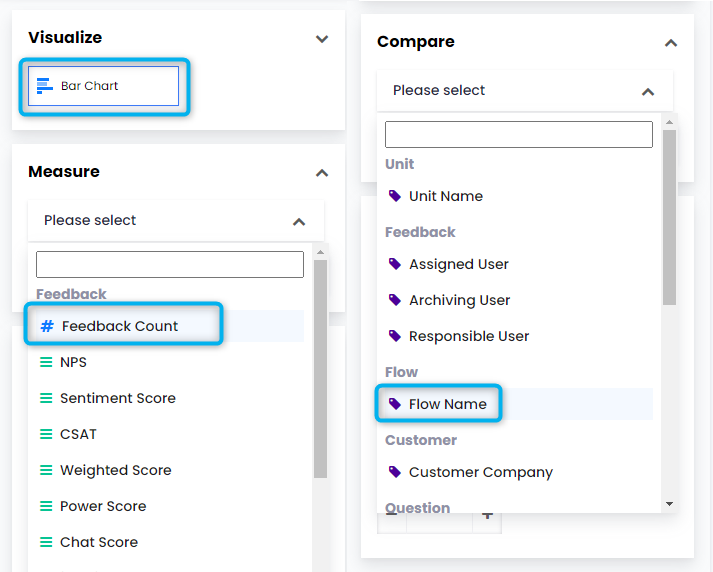Image resolution: width=713 pixels, height=572 pixels.
Task: Close the Measure 'Please select' dropdown
Action: click(298, 221)
